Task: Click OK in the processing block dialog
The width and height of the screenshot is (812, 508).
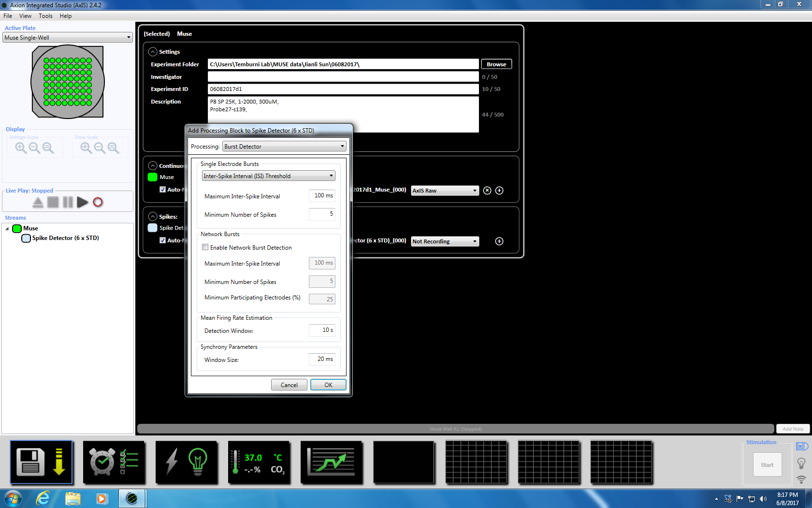Action: 328,385
